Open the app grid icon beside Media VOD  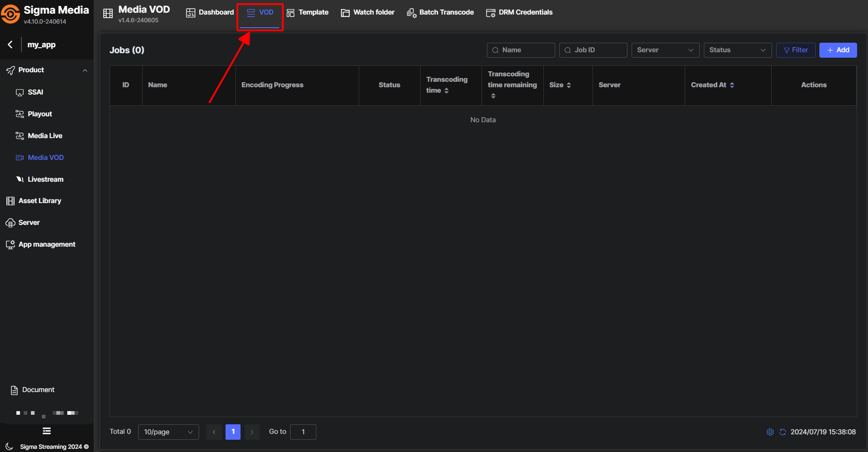click(108, 14)
